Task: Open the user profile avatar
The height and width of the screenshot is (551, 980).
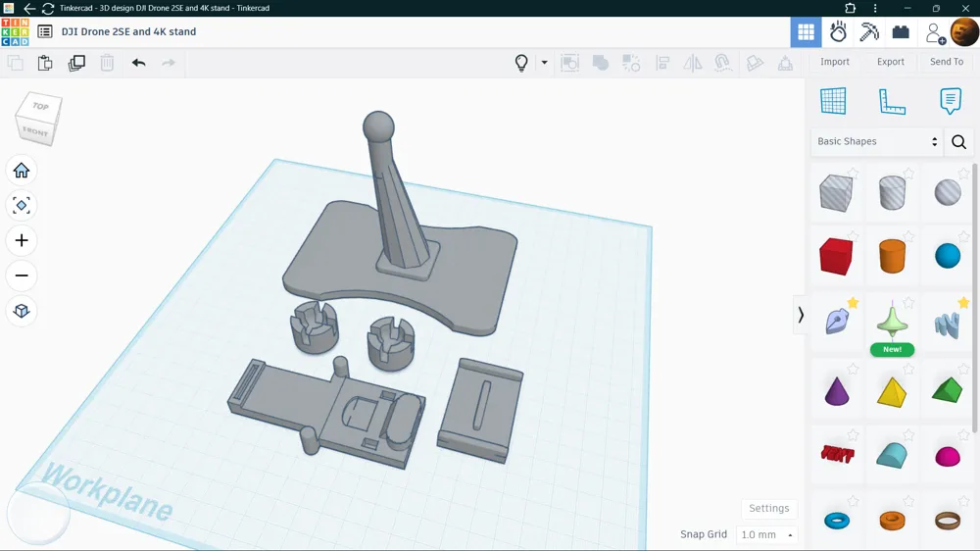Action: (x=963, y=32)
